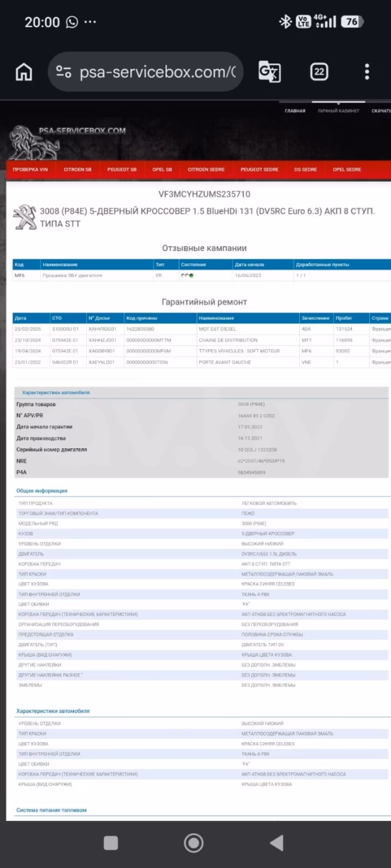Image resolution: width=391 pixels, height=868 pixels.
Task: Click the VIN VF3MCYHZUMS235710 text
Action: (204, 193)
